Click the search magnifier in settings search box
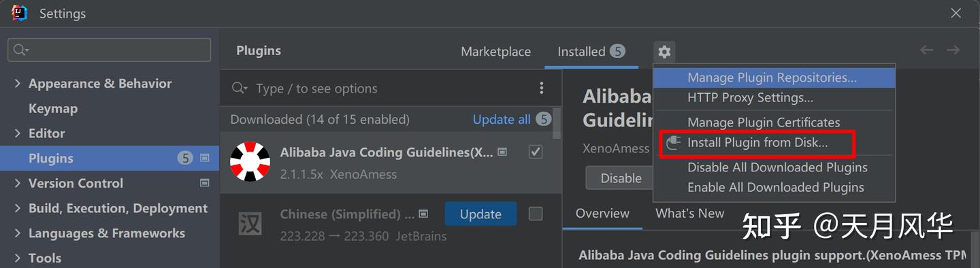Screen dimensions: 980x268 tap(20, 50)
